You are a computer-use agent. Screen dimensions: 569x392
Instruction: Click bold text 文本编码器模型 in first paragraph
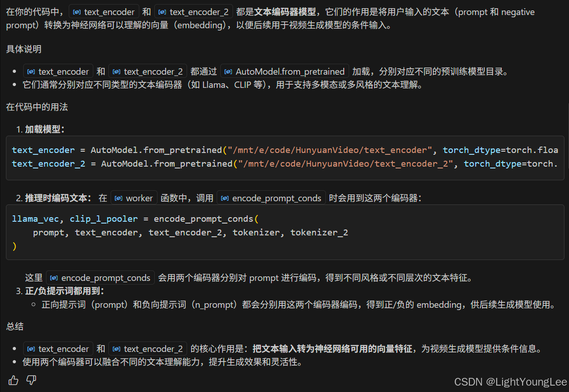point(285,12)
